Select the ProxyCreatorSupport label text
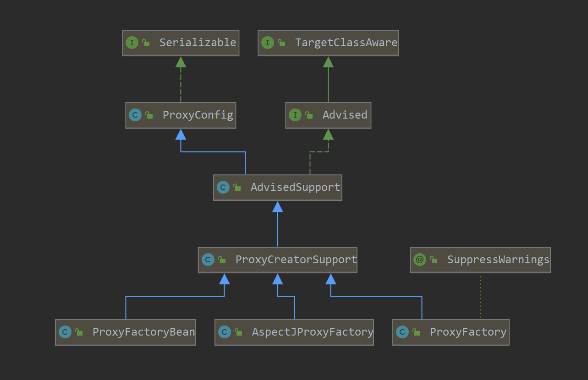 (x=296, y=260)
